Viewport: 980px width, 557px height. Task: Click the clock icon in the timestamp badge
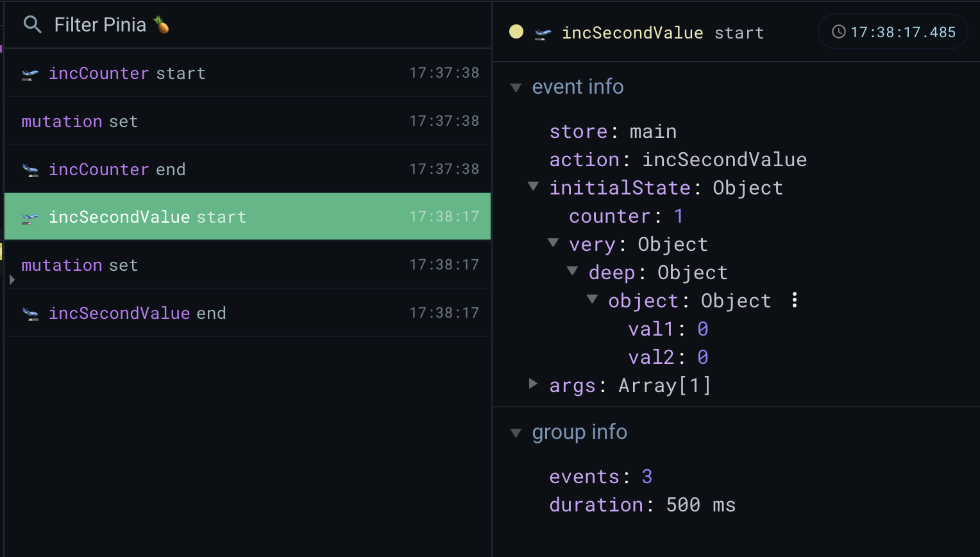click(839, 31)
